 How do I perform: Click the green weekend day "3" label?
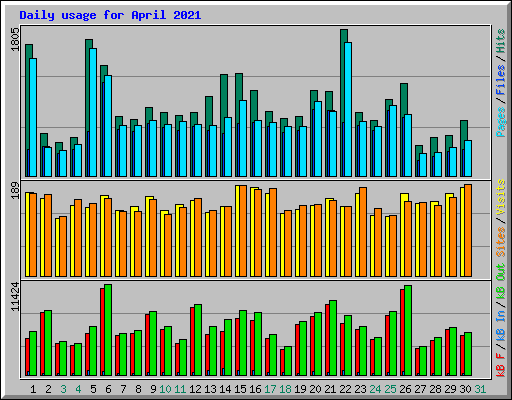pos(63,389)
